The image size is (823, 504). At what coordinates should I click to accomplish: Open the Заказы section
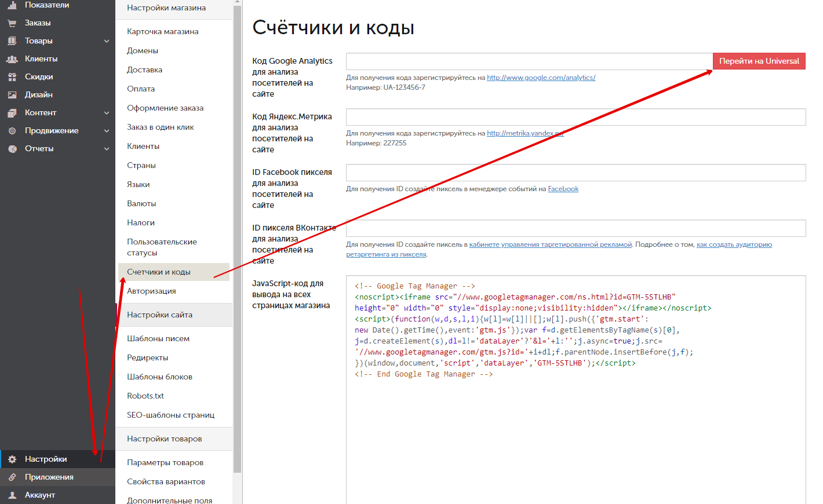click(x=38, y=23)
